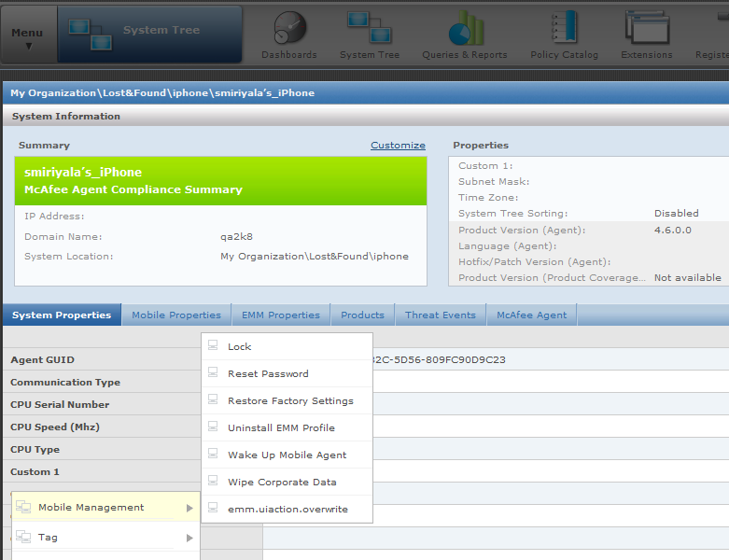Viewport: 729px width, 560px height.
Task: Select Reset Password menu entry
Action: click(x=287, y=373)
